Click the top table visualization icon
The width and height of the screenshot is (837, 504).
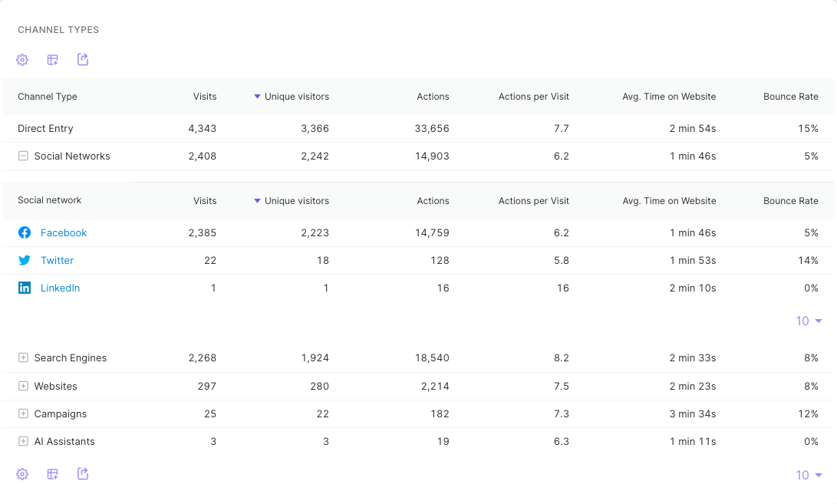[52, 60]
